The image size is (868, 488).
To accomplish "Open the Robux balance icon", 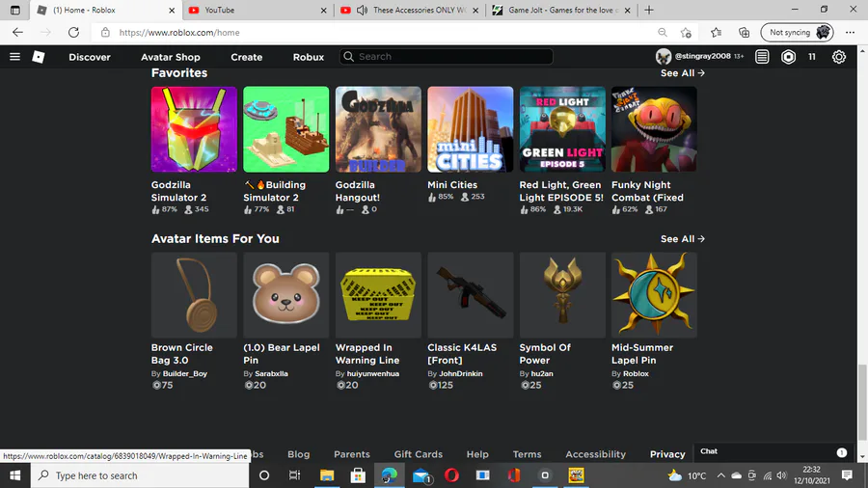I will coord(788,57).
